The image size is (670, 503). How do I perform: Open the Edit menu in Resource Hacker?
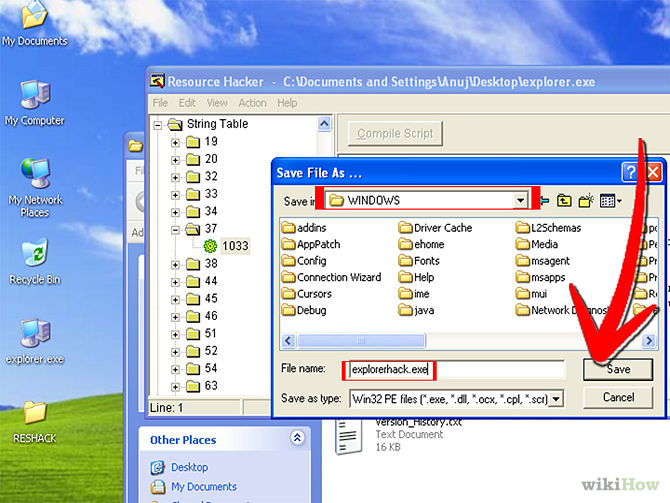point(187,103)
